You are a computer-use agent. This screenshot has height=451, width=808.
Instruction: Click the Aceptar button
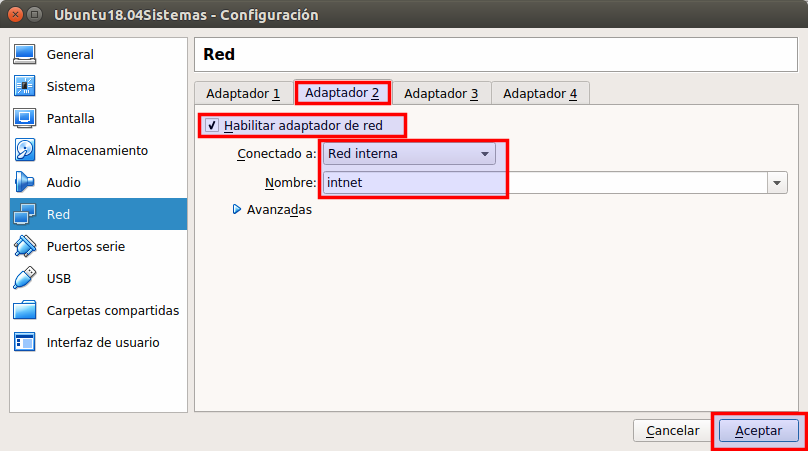tap(758, 430)
